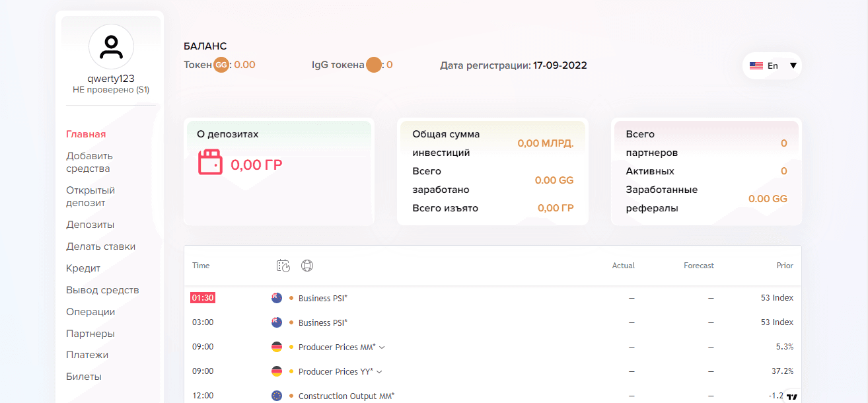Navigate to Партнеры in the sidebar

(x=90, y=334)
